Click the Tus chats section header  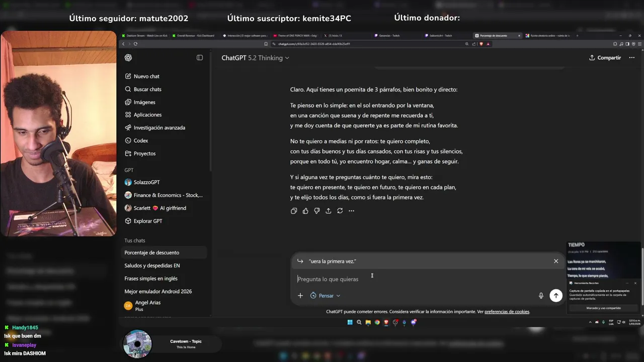135,240
